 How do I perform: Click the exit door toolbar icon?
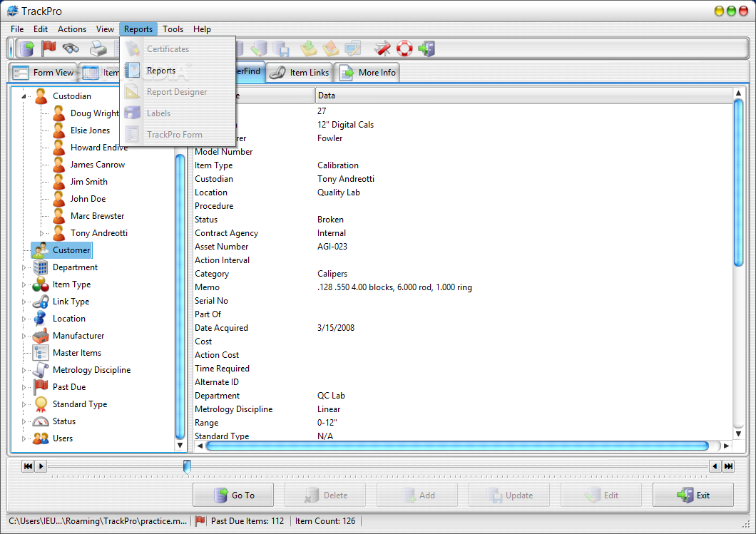(x=426, y=48)
